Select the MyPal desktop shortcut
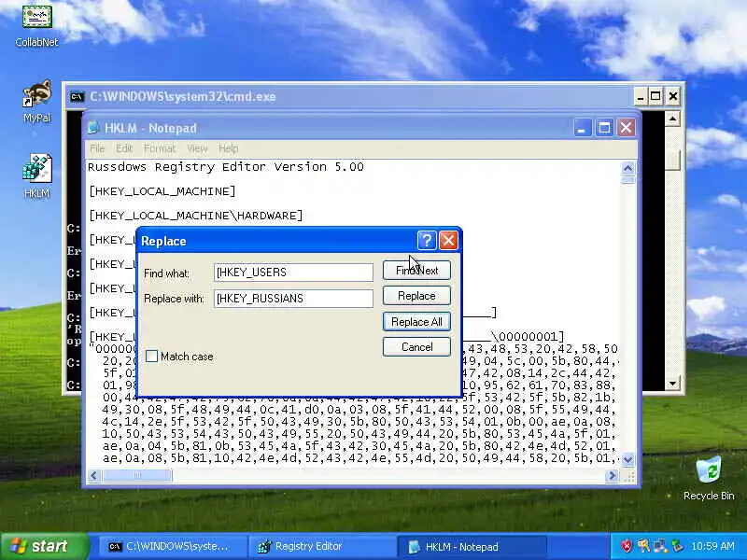This screenshot has height=560, width=747. 37,101
